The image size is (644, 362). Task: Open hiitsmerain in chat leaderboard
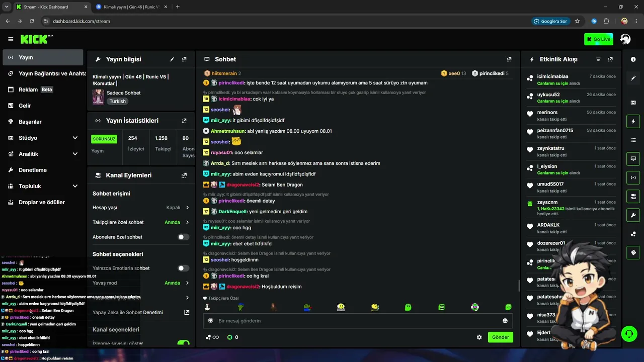224,73
